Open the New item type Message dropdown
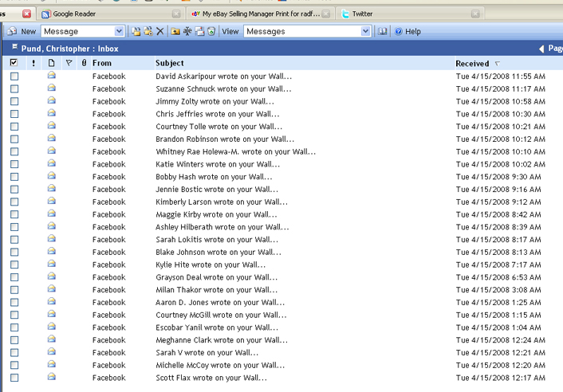 tap(119, 31)
